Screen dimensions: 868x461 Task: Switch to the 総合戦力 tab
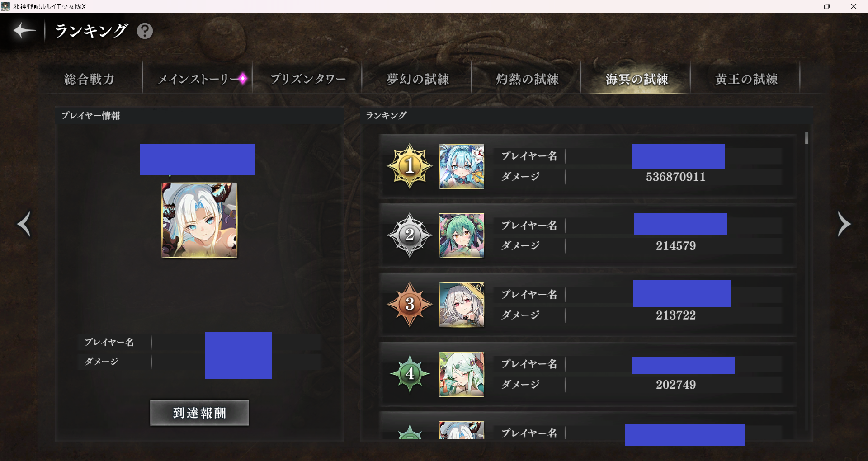pos(90,79)
